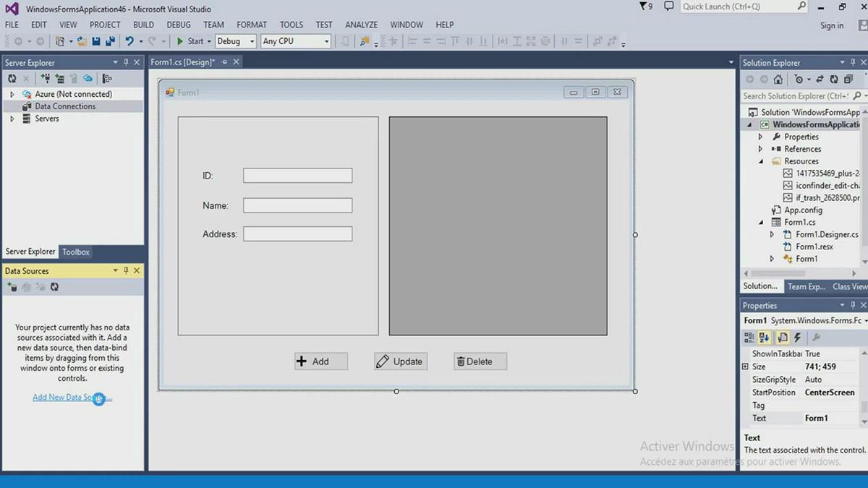868x488 pixels.
Task: Toggle auto-hide on the Server Explorer panel
Action: (125, 62)
